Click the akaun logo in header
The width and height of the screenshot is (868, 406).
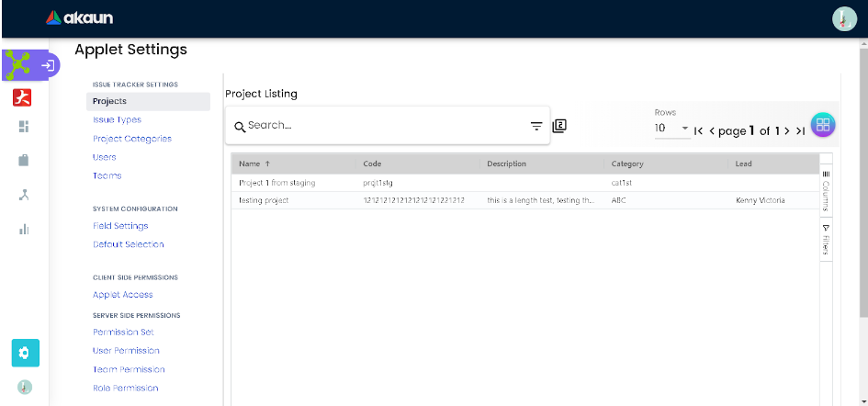(79, 17)
